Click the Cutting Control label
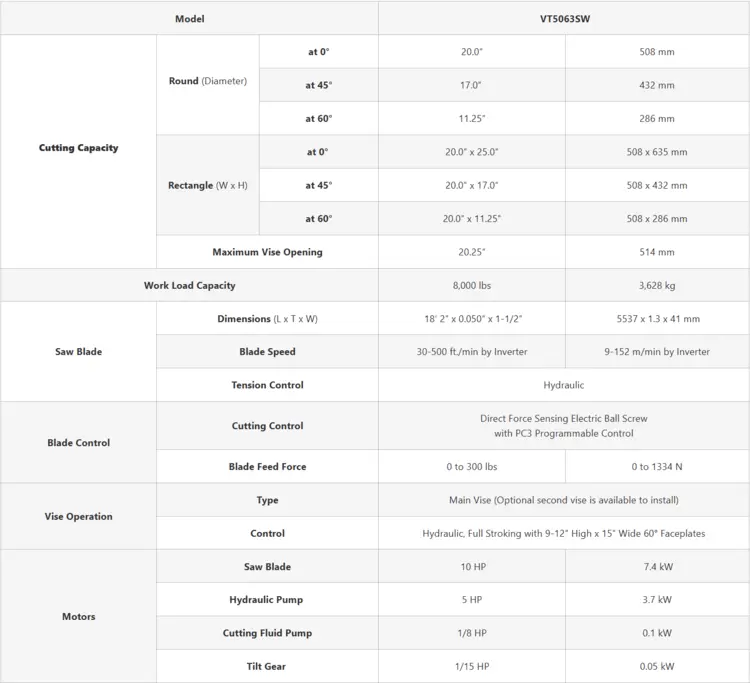This screenshot has width=750, height=683. (x=267, y=426)
